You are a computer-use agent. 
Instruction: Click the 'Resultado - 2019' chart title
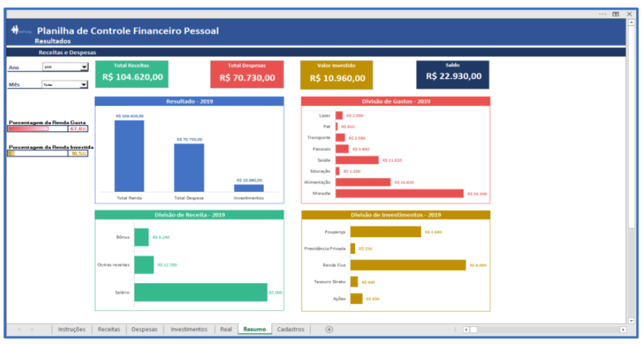tap(189, 101)
